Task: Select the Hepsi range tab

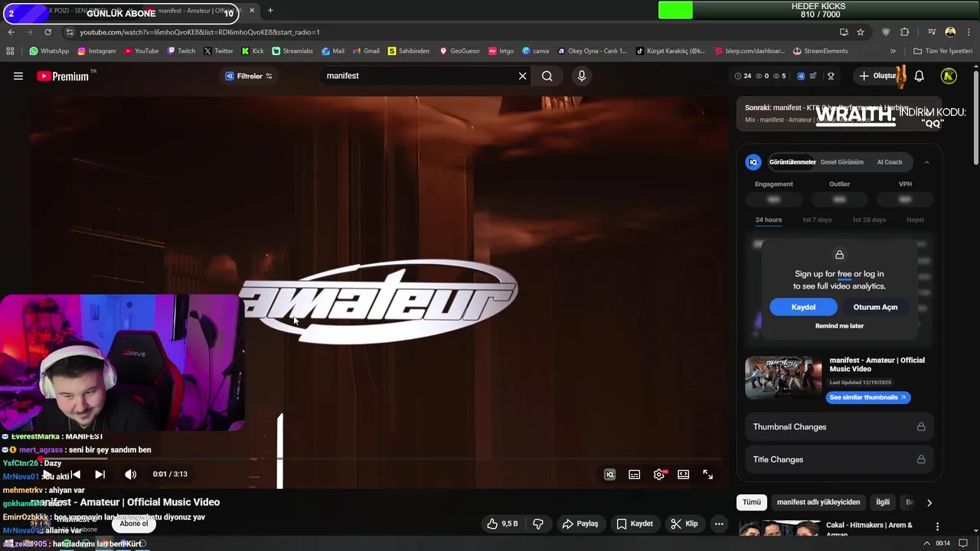Action: pos(915,220)
